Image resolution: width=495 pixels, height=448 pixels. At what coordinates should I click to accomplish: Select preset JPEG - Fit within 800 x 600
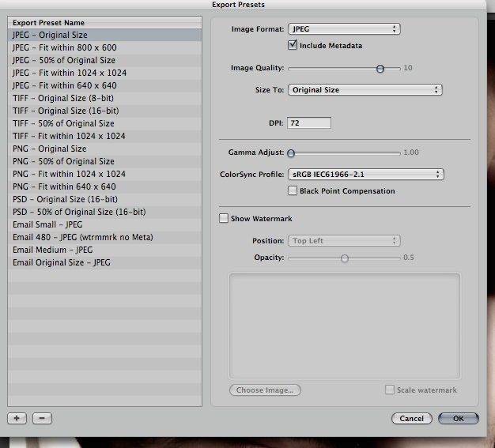point(64,47)
